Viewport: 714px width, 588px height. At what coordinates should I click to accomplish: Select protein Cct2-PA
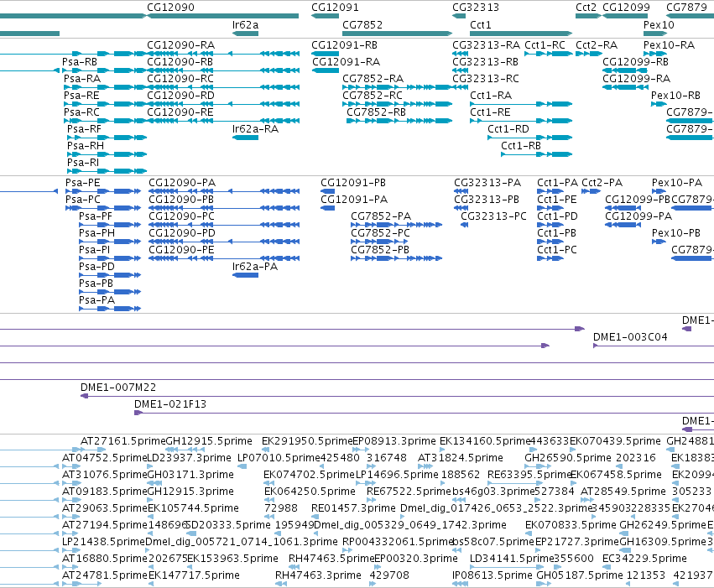602,183
